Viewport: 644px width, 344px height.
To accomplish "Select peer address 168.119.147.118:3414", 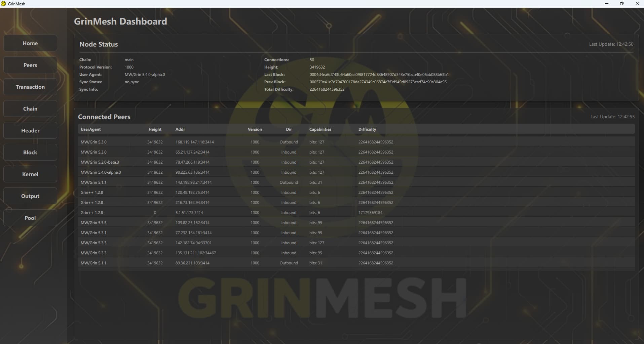I will 195,142.
